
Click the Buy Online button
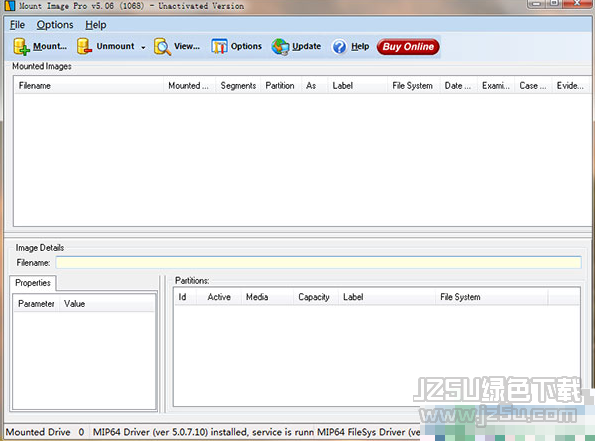[x=408, y=47]
